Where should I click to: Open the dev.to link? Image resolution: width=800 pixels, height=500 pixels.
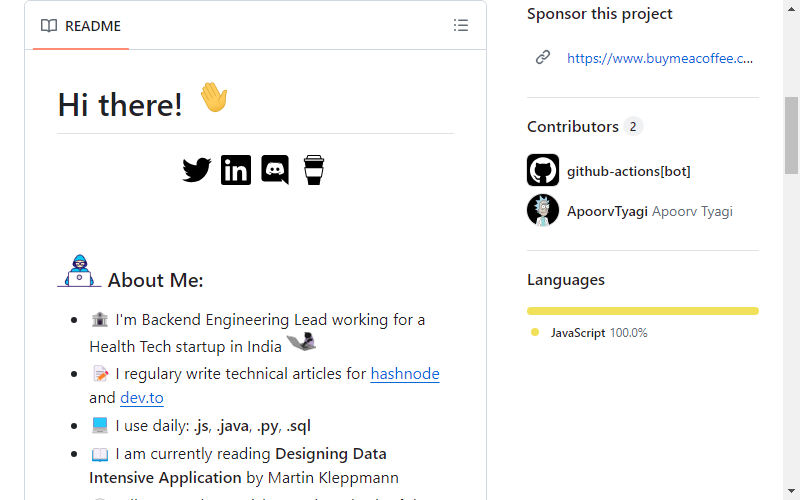[x=142, y=397]
